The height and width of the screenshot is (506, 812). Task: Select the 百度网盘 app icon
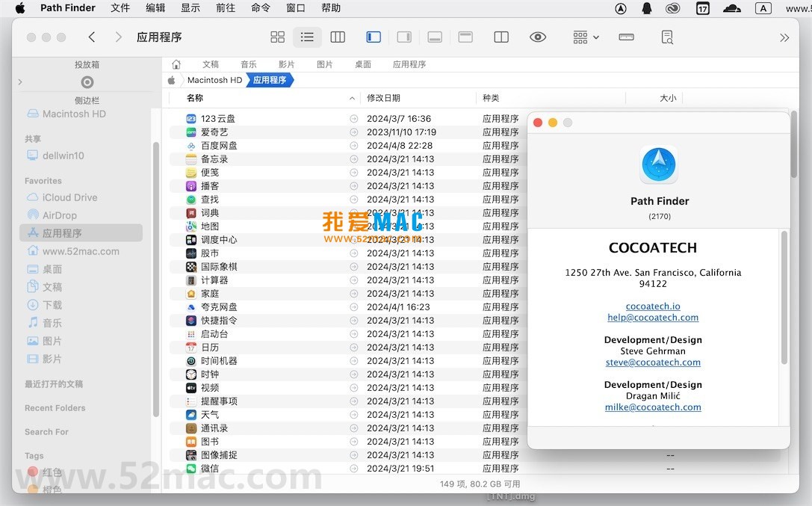[191, 146]
